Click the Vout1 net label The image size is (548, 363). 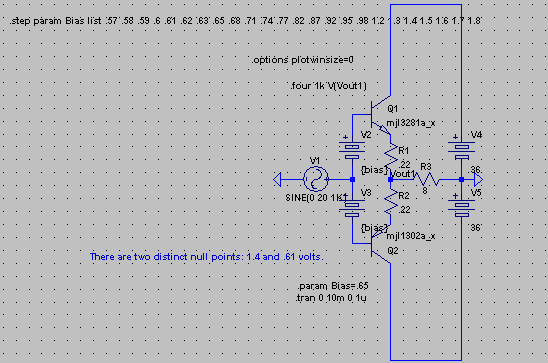(403, 174)
